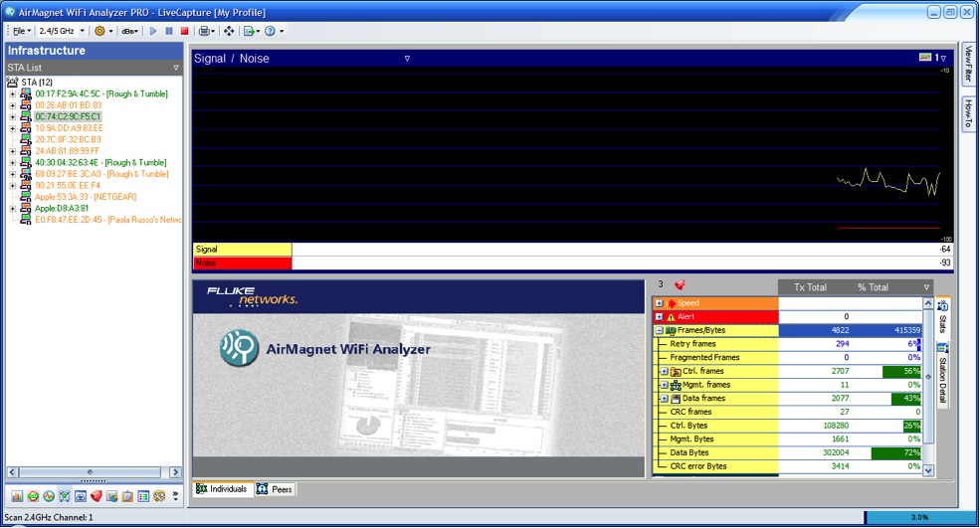
Task: Open the bar chart Start screen icon
Action: (x=17, y=496)
